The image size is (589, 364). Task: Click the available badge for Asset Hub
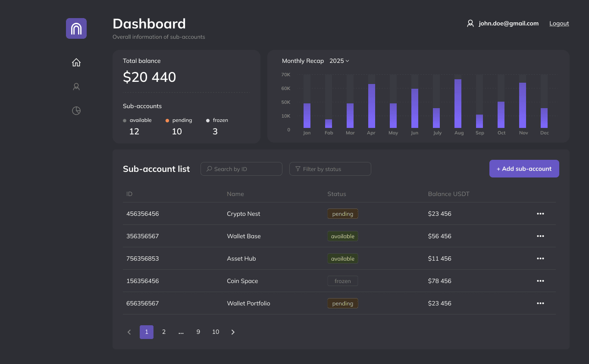tap(343, 258)
